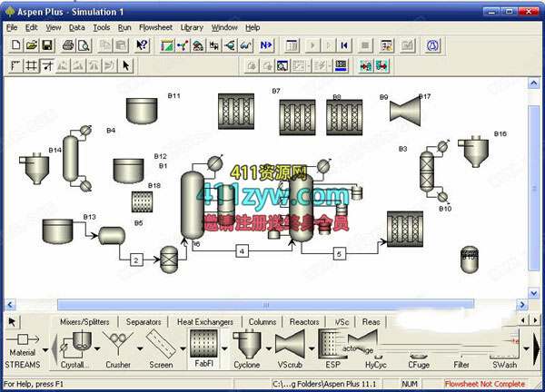
Task: Click stream label 4 on flowsheet
Action: click(x=243, y=251)
